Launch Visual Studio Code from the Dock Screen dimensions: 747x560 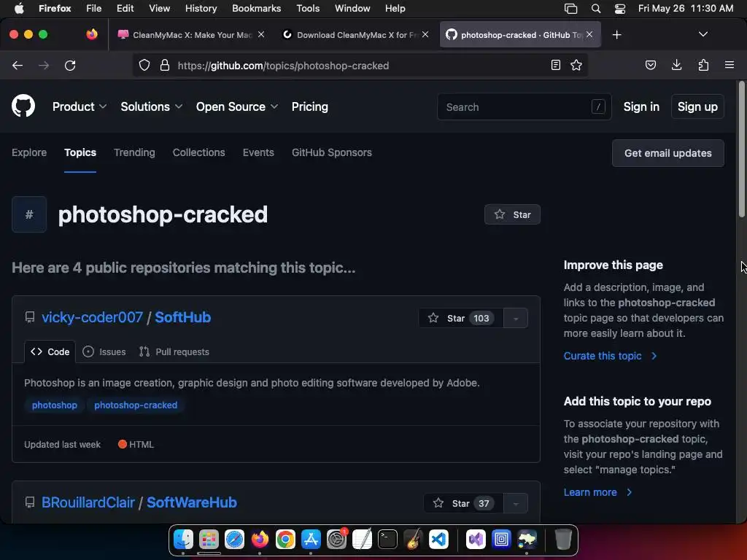438,540
